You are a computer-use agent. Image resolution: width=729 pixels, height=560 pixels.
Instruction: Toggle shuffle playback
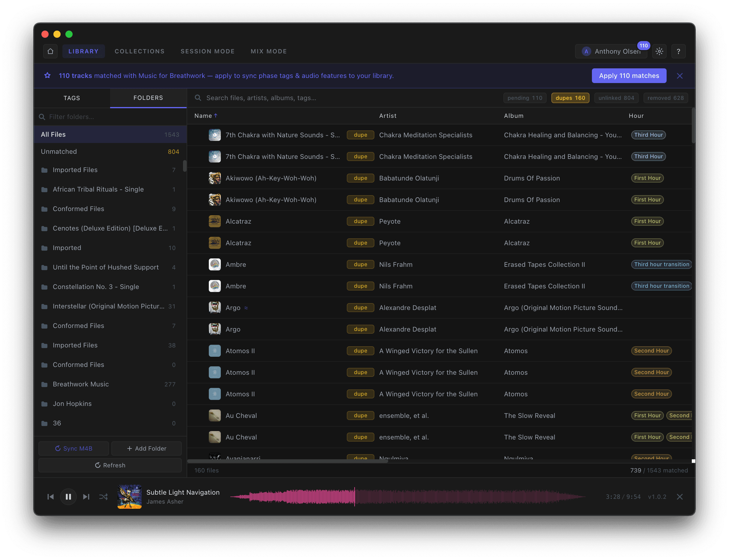click(x=103, y=497)
